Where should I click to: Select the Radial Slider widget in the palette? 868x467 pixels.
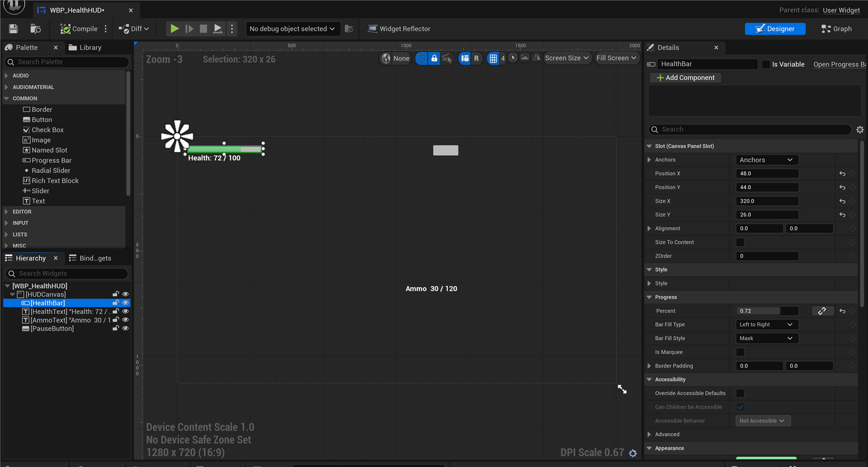click(x=47, y=170)
